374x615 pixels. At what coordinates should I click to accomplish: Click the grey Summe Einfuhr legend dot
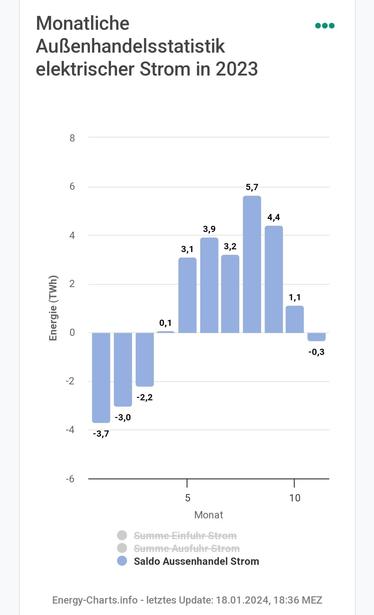click(122, 535)
